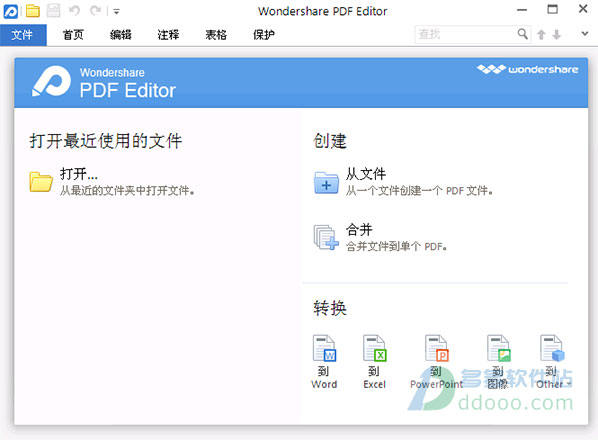The width and height of the screenshot is (598, 440).
Task: Click the save disk icon in quick access toolbar
Action: coord(53,11)
